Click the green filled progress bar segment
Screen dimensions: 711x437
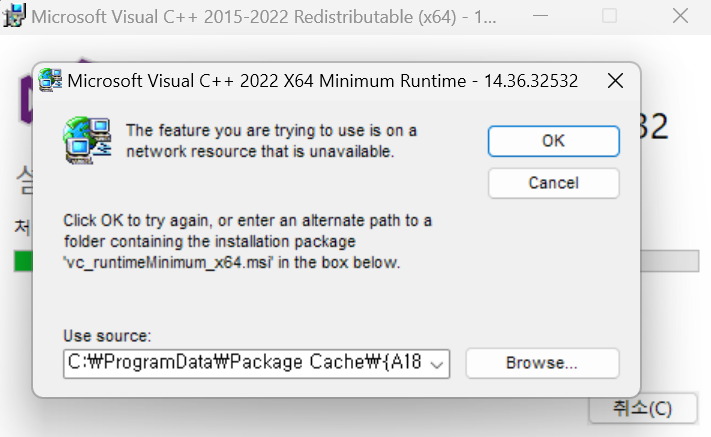pyautogui.click(x=22, y=261)
